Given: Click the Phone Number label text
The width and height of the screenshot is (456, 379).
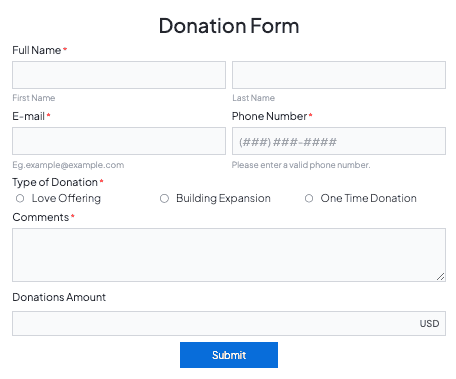Looking at the screenshot, I should coord(269,116).
